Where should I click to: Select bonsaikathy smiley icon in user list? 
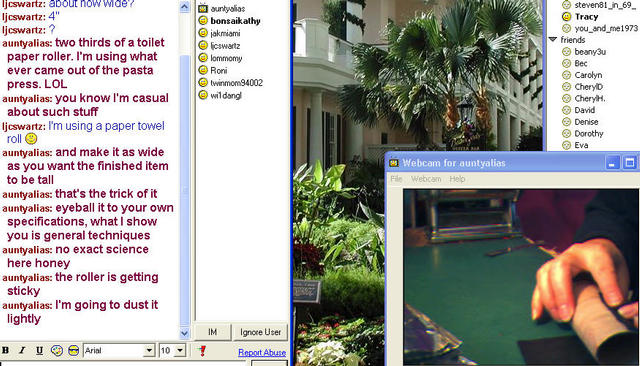pyautogui.click(x=203, y=20)
